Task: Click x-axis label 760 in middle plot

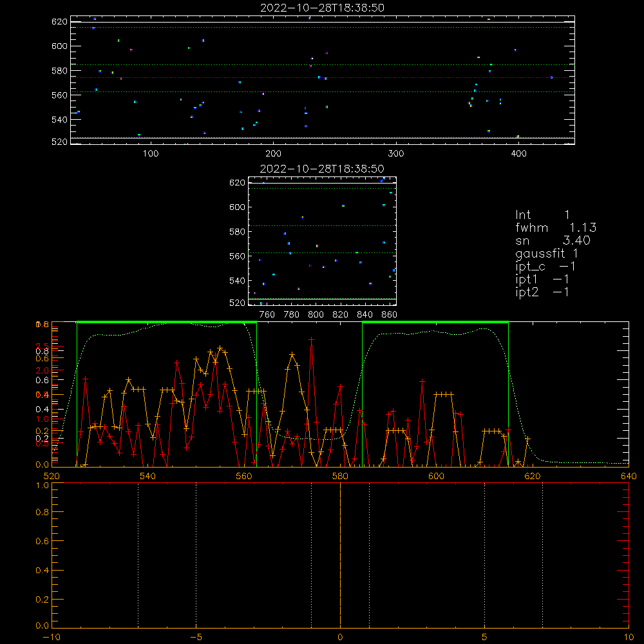Action: (x=267, y=315)
